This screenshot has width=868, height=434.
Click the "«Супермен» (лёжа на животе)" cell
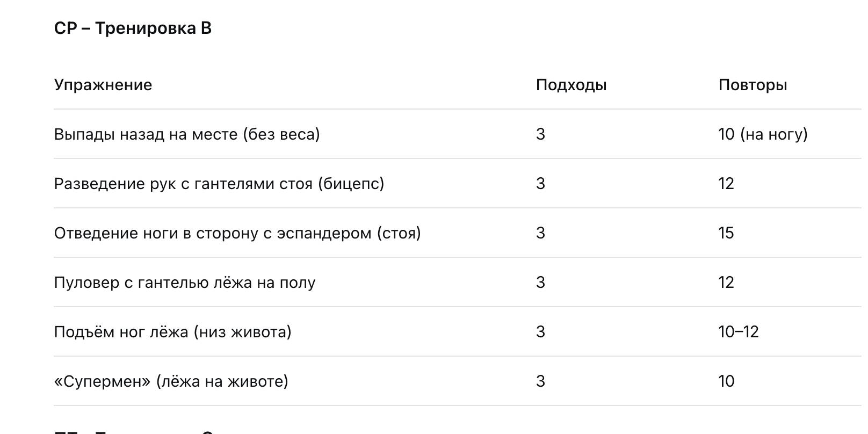(171, 381)
